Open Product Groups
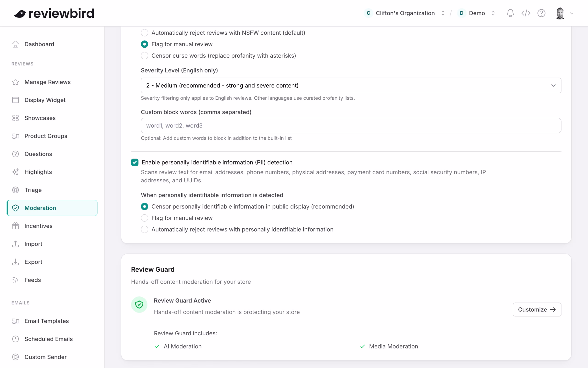Screen dimensions: 588x368 click(52, 136)
